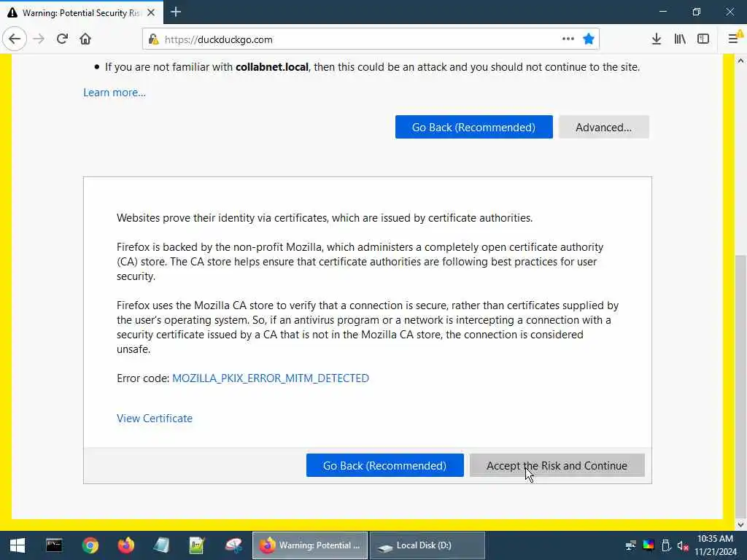The image size is (747, 560).
Task: Click the page vertical scrollbar thumb
Action: click(740, 386)
